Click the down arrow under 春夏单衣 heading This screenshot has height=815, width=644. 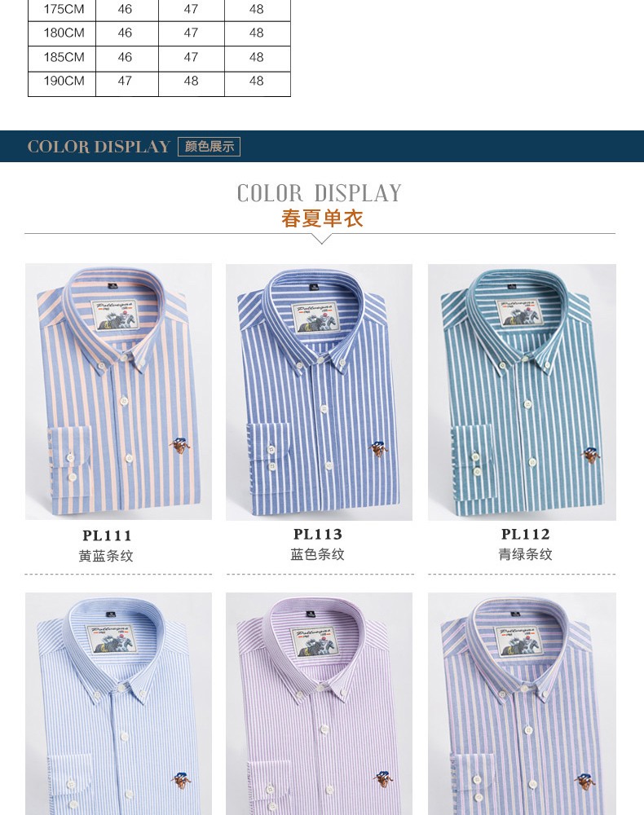322,239
